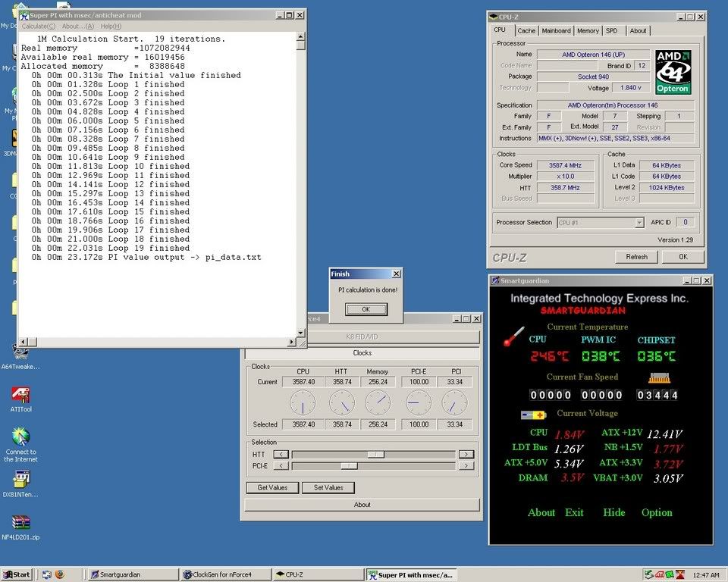
Task: Click the PCI-E slider right arrow
Action: click(466, 465)
